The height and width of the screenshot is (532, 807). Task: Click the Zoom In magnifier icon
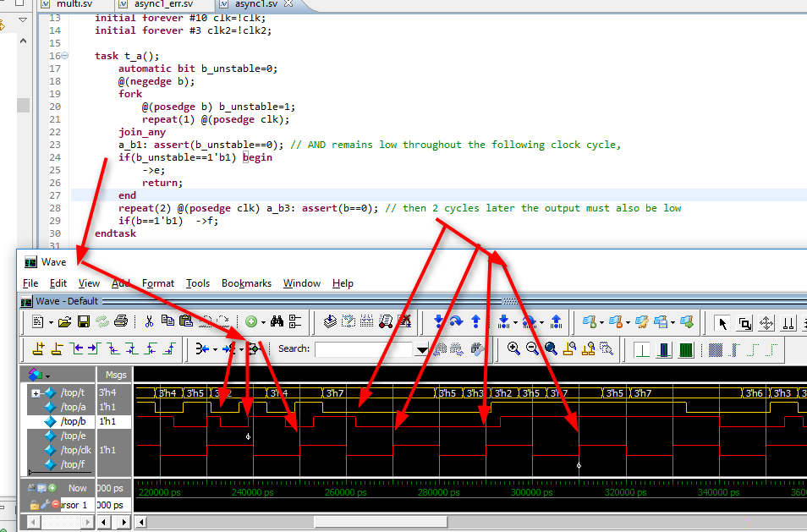coord(514,347)
